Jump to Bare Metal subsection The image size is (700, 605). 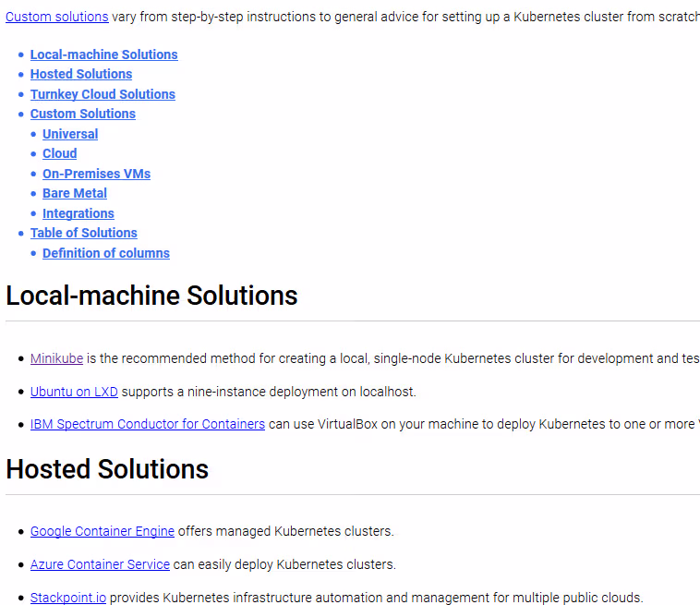[75, 193]
